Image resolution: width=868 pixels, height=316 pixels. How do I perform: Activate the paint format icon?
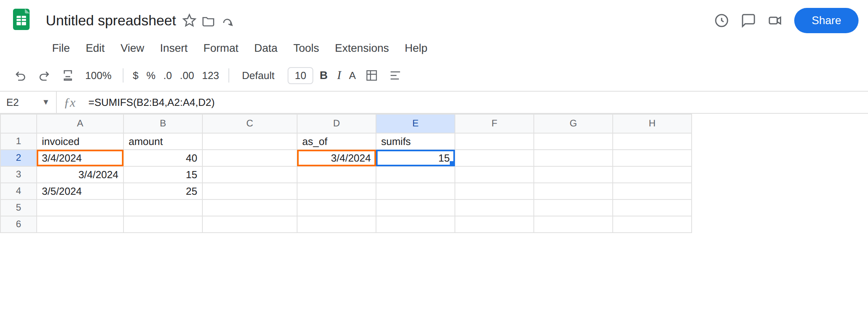tap(68, 75)
